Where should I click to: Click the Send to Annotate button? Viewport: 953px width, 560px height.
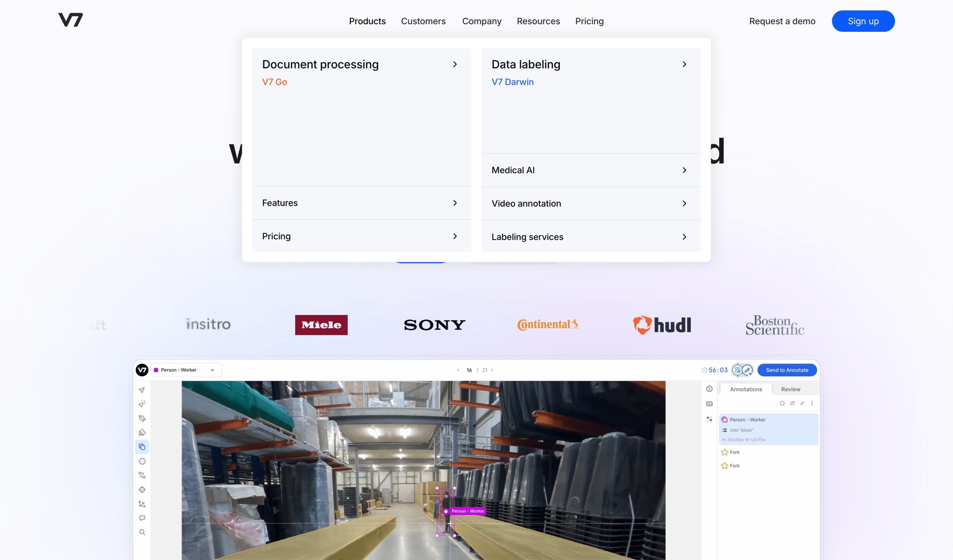pyautogui.click(x=787, y=370)
